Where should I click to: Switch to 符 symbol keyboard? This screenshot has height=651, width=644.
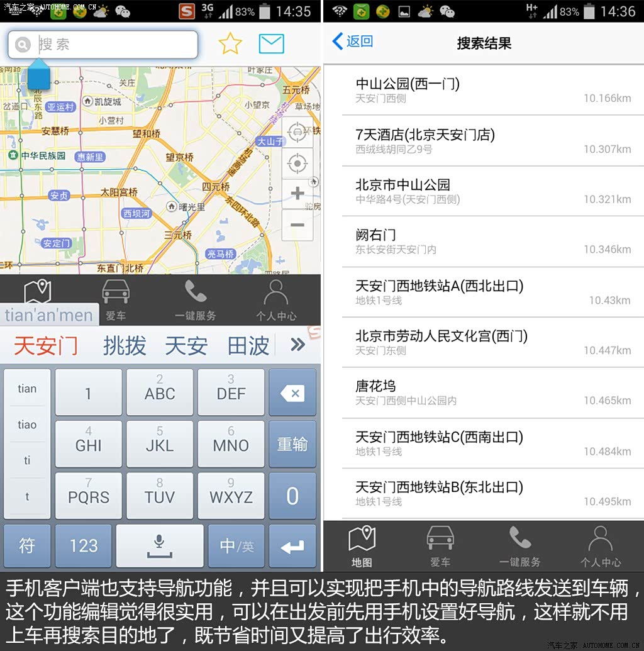click(x=27, y=545)
